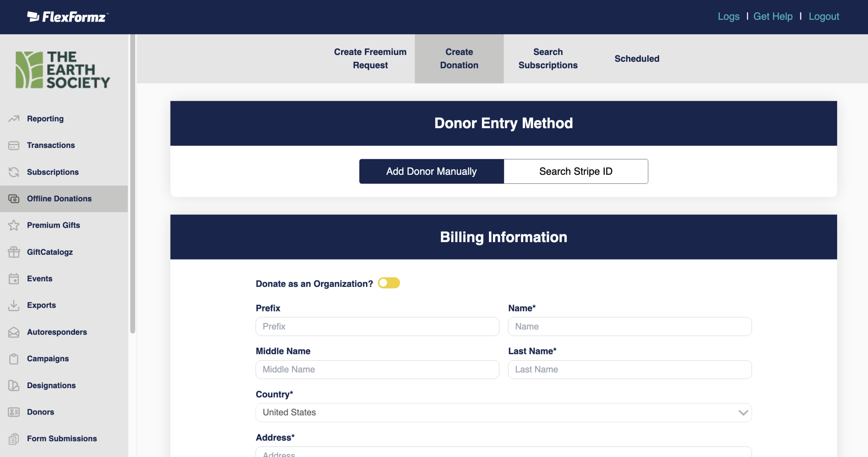Click the Logout link
The image size is (868, 457).
[x=824, y=16]
